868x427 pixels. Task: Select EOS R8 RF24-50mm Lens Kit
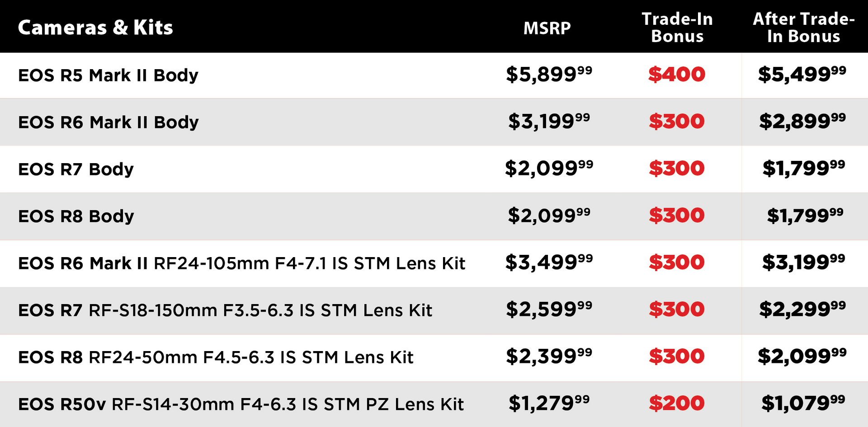(216, 357)
